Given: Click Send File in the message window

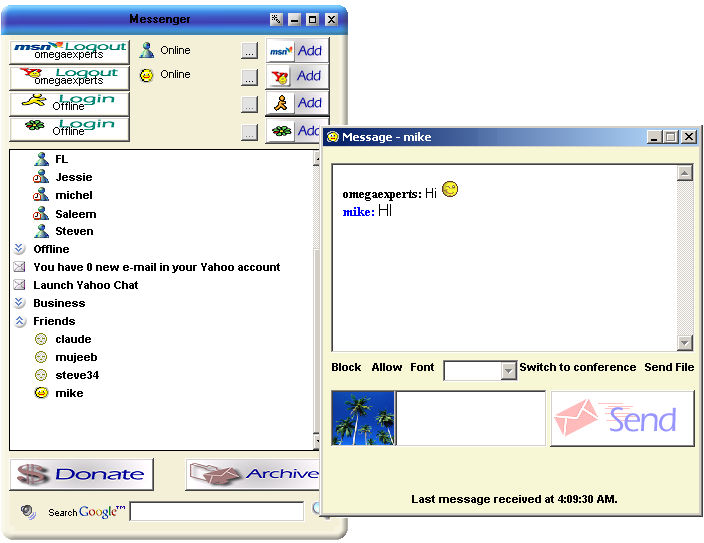Looking at the screenshot, I should coord(669,367).
